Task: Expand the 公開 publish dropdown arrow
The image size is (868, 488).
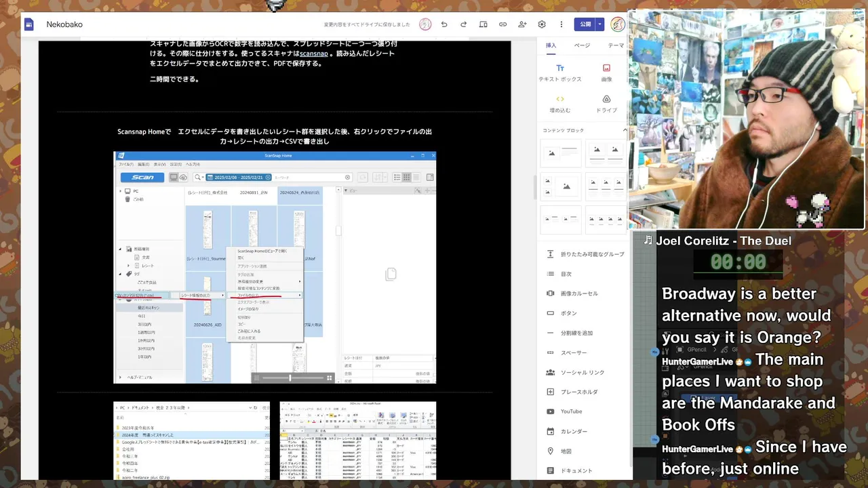Action: [599, 24]
